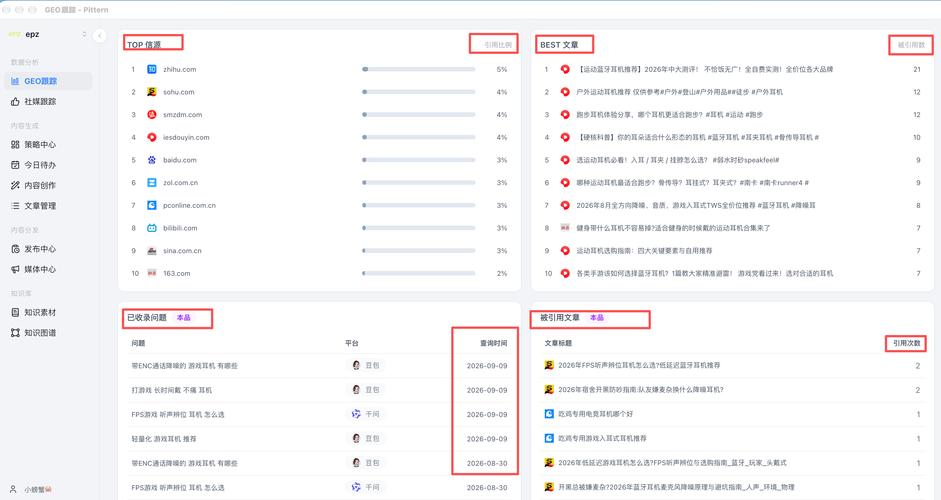Click the GEO跟踪 bar chart icon
This screenshot has height=500, width=941.
pyautogui.click(x=15, y=81)
